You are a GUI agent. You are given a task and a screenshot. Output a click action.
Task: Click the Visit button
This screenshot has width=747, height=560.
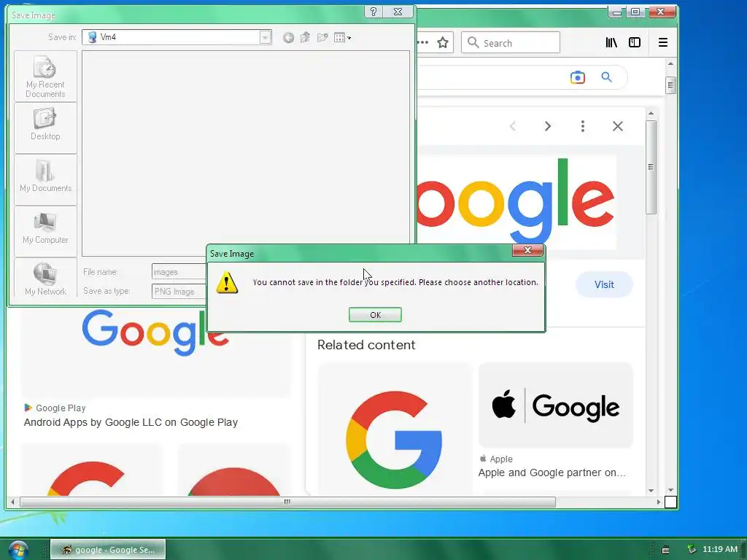(x=604, y=284)
